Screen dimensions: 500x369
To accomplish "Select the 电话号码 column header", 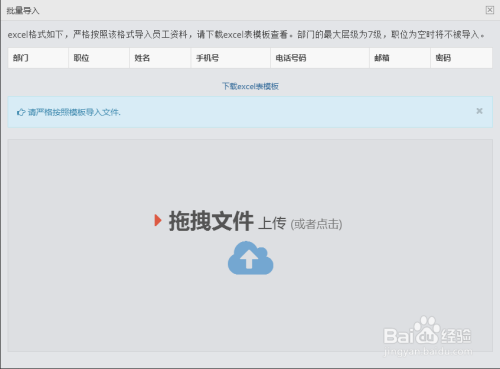I will pos(320,58).
